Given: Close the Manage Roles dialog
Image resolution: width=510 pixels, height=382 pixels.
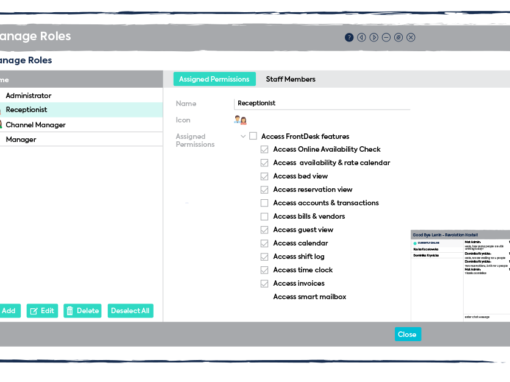Looking at the screenshot, I should click(x=408, y=334).
